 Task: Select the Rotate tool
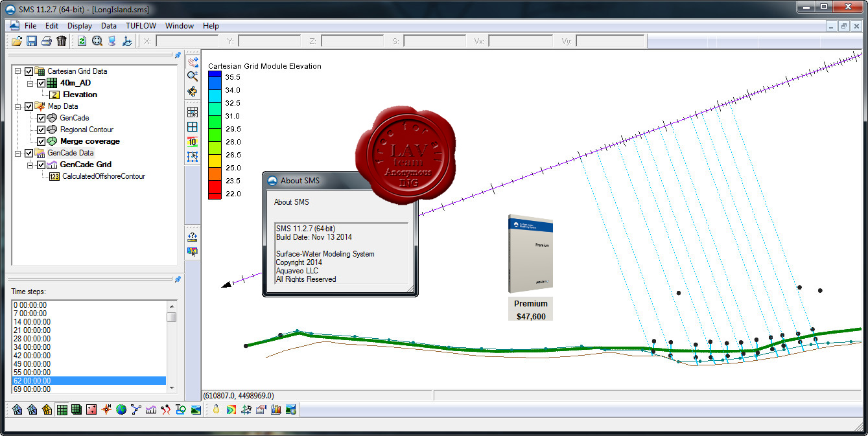pyautogui.click(x=193, y=91)
